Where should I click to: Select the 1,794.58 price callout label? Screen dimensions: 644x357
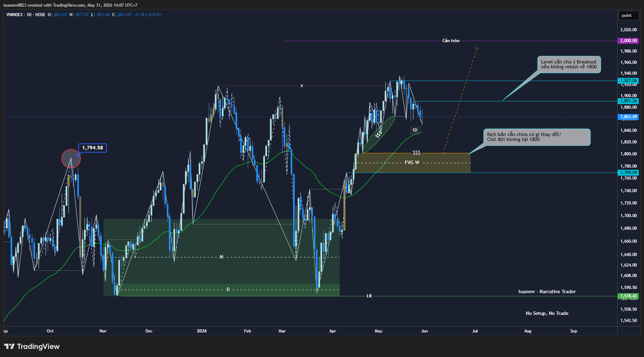93,148
